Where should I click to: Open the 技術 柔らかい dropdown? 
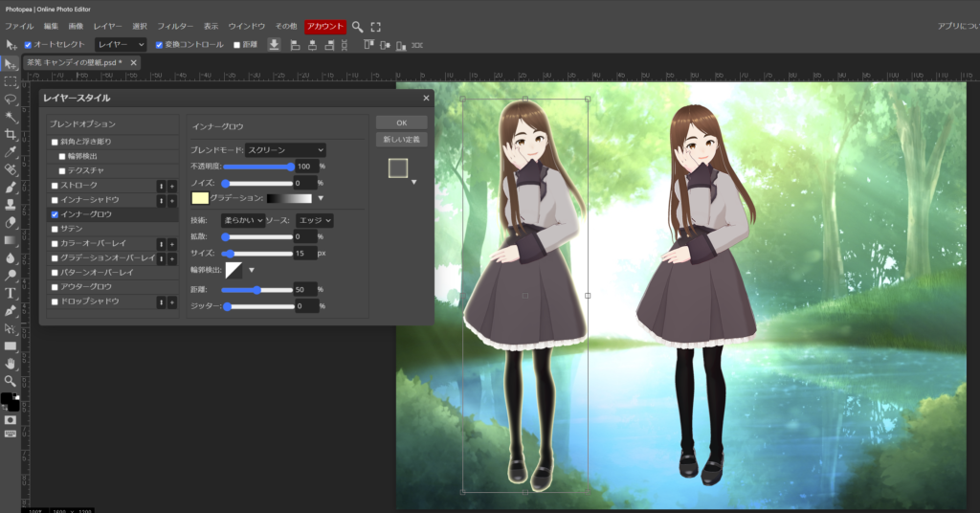243,221
